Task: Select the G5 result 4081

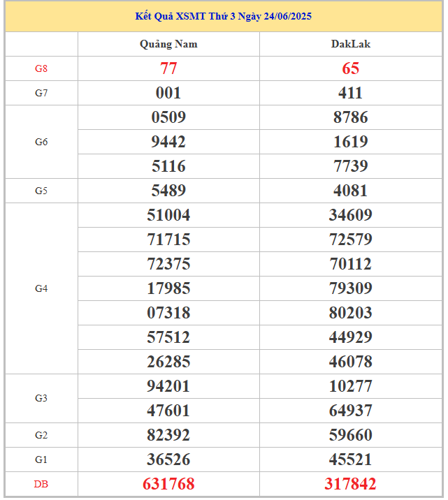Action: [350, 191]
